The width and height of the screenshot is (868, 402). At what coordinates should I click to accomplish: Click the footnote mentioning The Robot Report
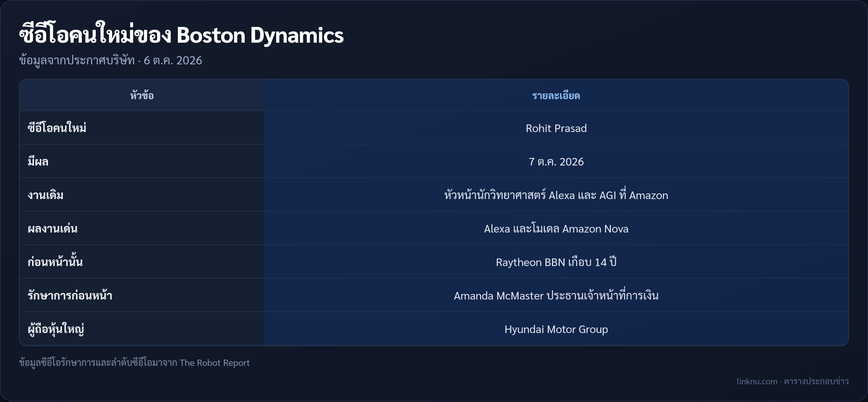(134, 363)
